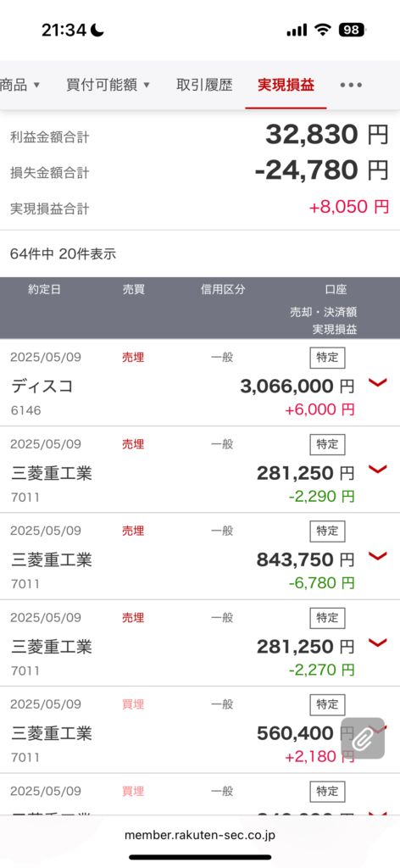Expand the 三菱重工業 843,750 円 row chevron

(378, 556)
